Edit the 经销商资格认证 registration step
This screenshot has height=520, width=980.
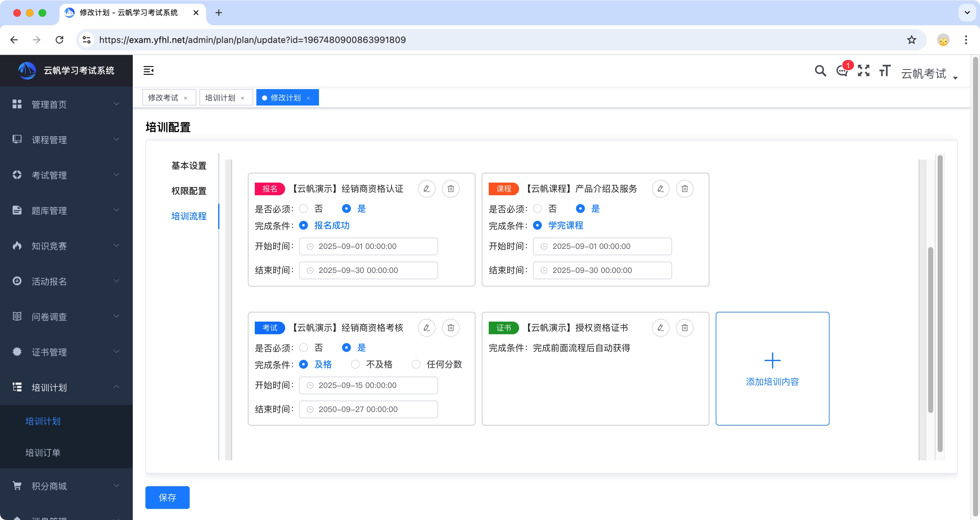(426, 189)
